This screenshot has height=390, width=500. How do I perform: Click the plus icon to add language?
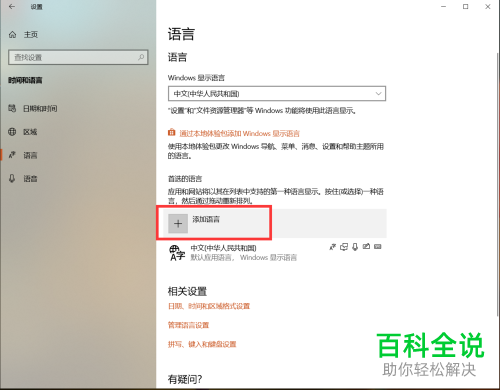(x=178, y=223)
